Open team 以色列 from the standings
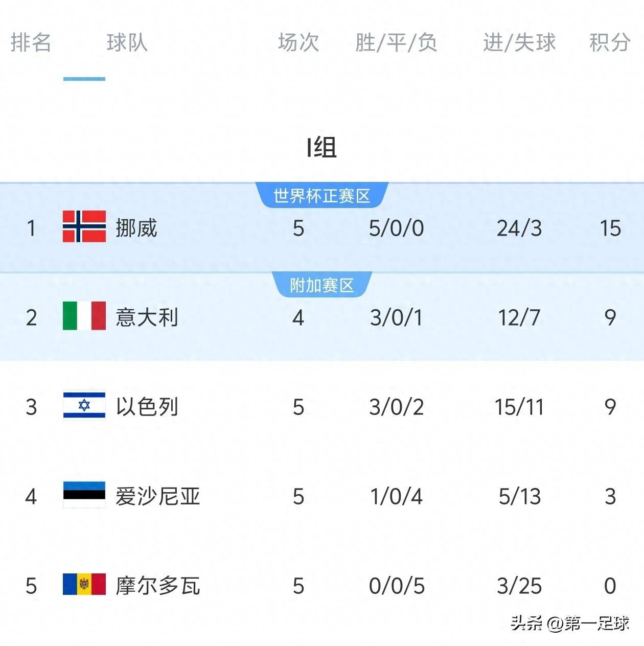 (x=147, y=407)
